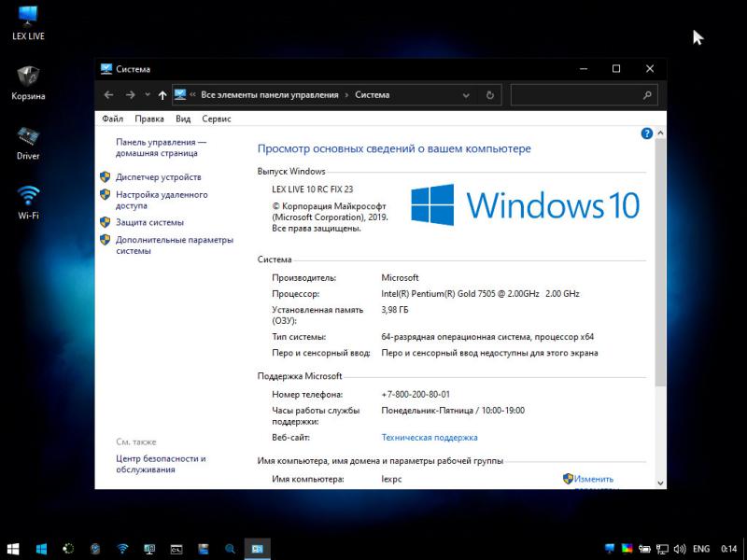This screenshot has width=747, height=560.
Task: Minimize the Система window
Action: (583, 69)
